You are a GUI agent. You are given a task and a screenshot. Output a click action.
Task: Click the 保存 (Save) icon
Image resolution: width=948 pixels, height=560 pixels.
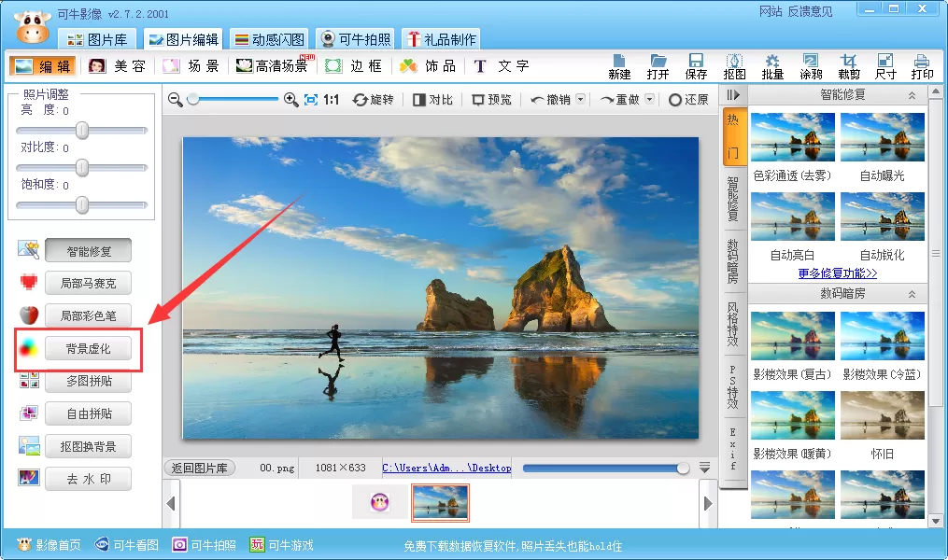[696, 66]
